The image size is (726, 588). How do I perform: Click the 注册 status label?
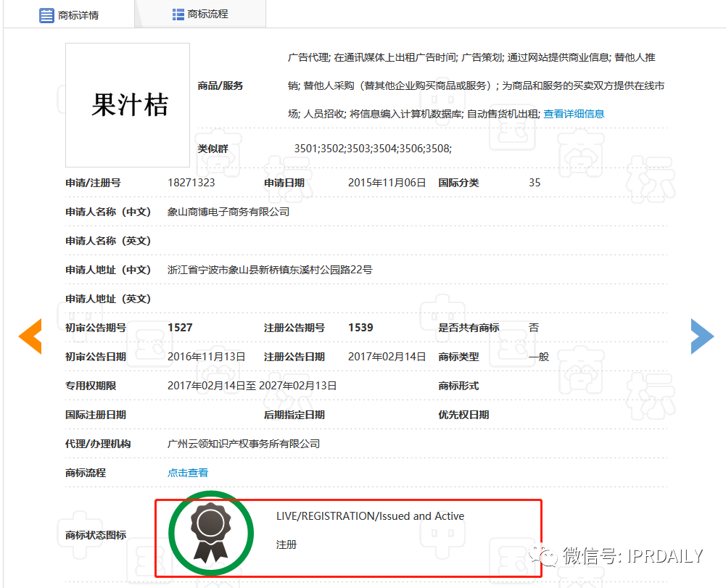coord(286,545)
